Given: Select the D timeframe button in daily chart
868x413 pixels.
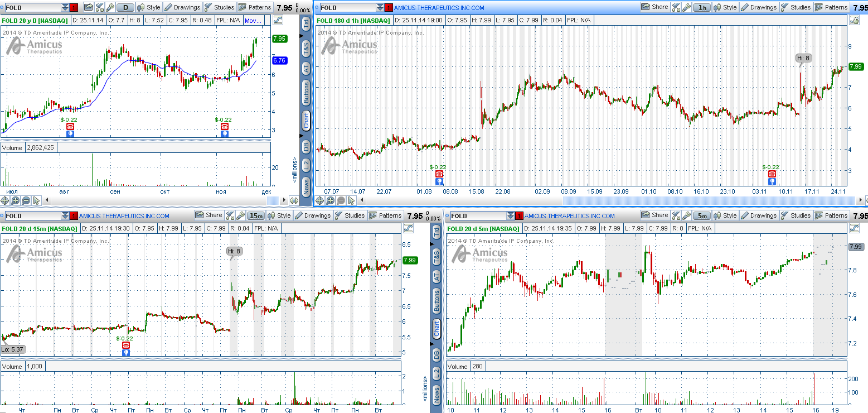Looking at the screenshot, I should tap(126, 7).
